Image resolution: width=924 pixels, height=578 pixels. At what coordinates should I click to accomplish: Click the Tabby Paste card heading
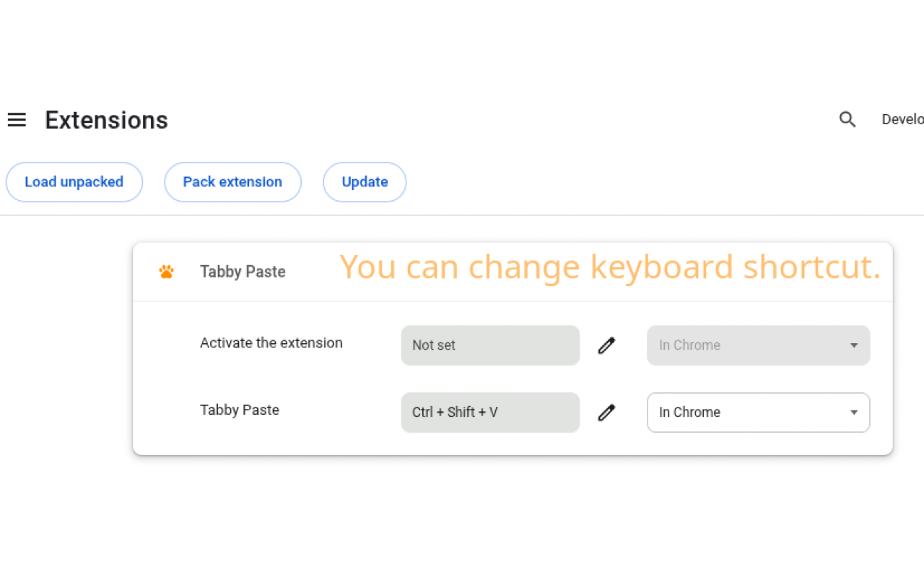pyautogui.click(x=243, y=272)
